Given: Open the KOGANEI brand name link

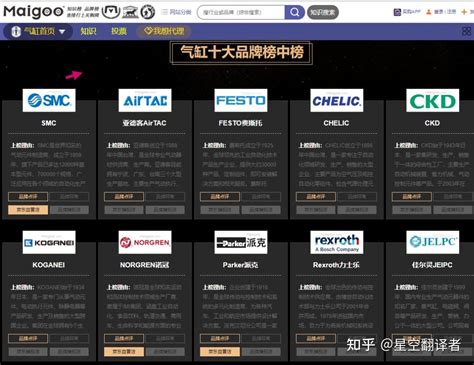Looking at the screenshot, I should 49,265.
